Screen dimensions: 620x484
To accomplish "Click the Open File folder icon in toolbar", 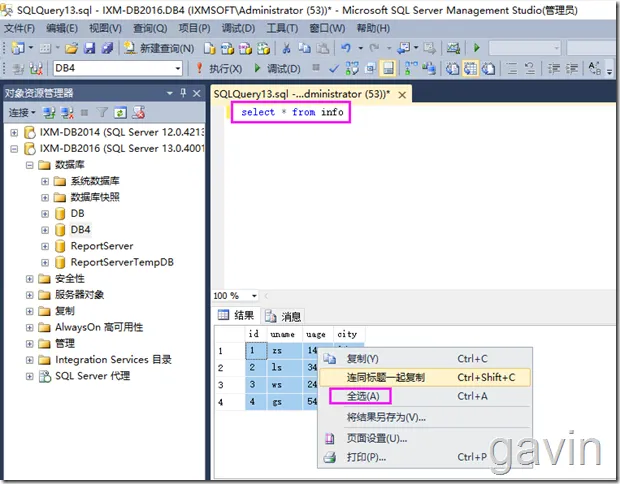I will 72,48.
